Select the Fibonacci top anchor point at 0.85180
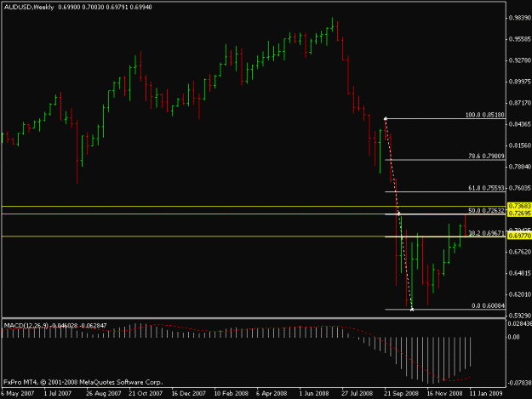The height and width of the screenshot is (399, 532). (x=386, y=118)
